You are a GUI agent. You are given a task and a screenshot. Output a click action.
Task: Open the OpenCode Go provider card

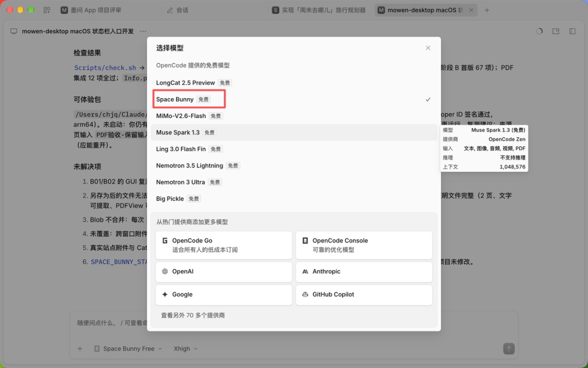pyautogui.click(x=224, y=245)
